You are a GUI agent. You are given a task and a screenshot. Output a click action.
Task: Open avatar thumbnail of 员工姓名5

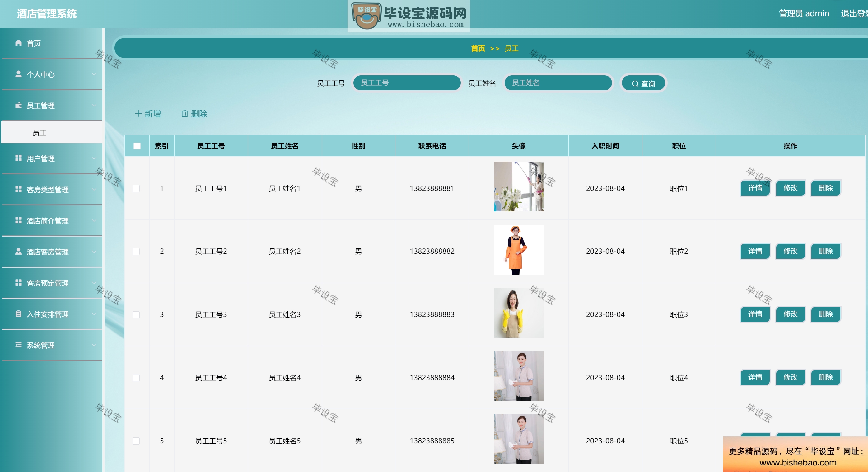coord(518,439)
